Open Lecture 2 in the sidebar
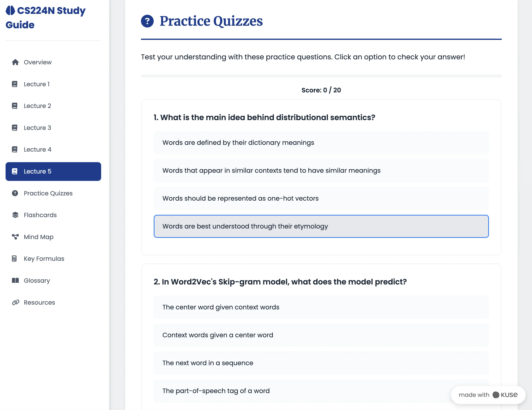 (x=53, y=106)
